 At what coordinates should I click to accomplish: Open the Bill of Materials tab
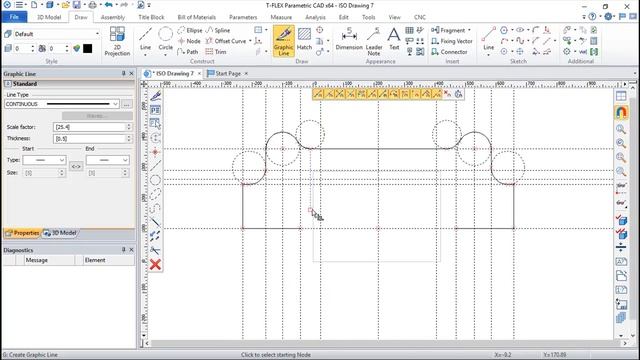point(196,17)
